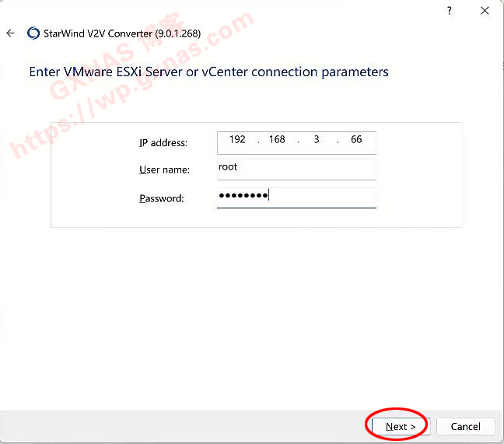Select the fourth IP octet showing 66
Screen dimensions: 504x444
356,140
